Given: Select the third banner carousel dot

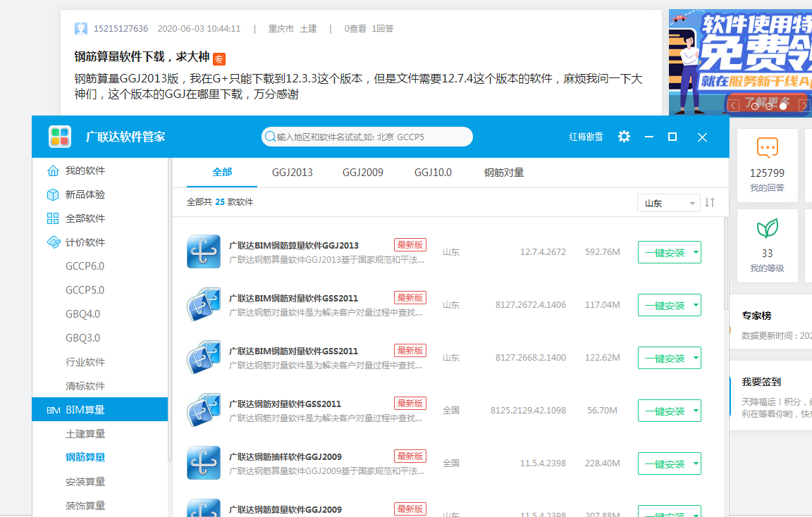Looking at the screenshot, I should coord(783,106).
